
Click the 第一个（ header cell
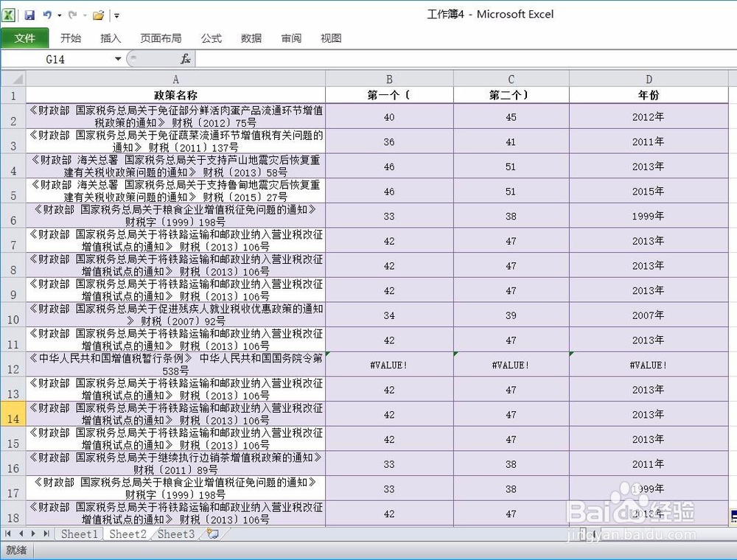tap(389, 95)
